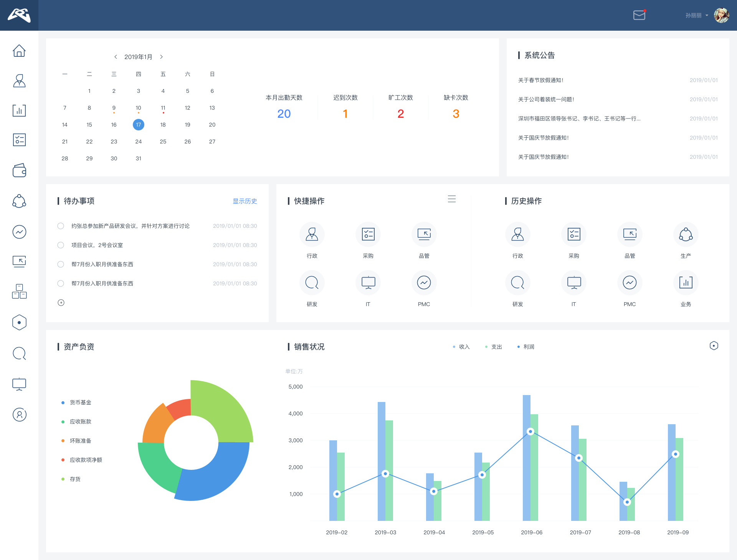Click the hexagon settings icon on 销售状况 chart
Viewport: 737px width, 560px height.
click(x=714, y=346)
